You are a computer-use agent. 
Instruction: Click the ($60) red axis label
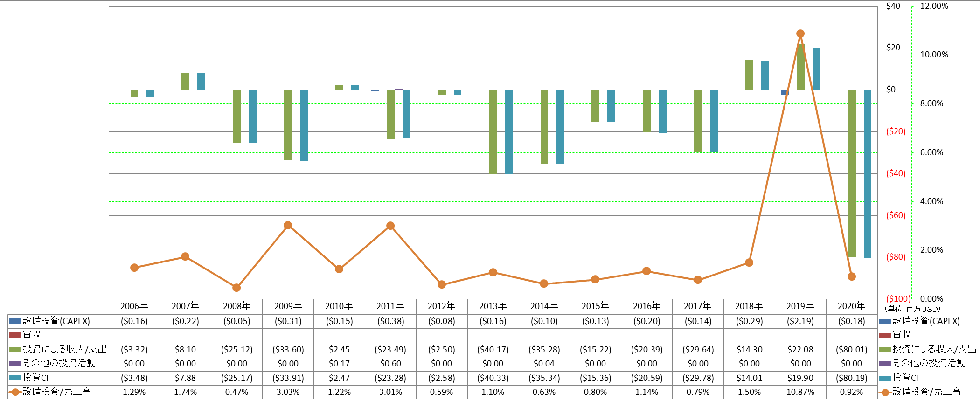tap(896, 215)
